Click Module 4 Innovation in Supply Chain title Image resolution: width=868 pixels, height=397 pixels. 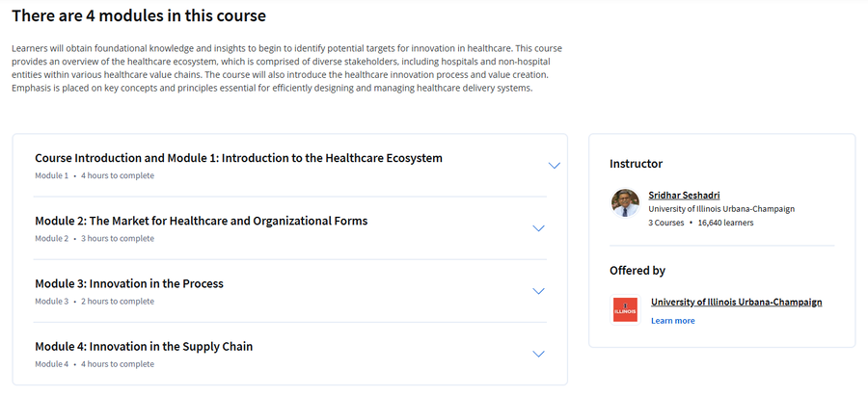144,347
